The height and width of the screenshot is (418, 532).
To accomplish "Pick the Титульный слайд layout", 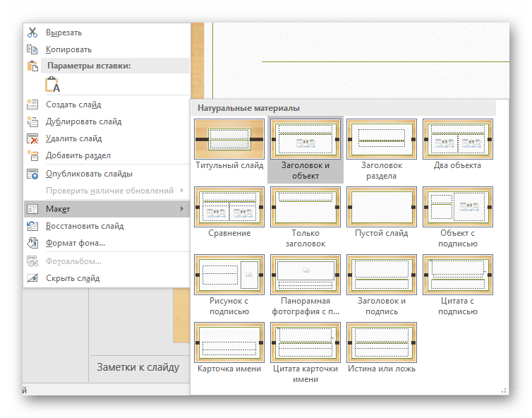I will 229,139.
